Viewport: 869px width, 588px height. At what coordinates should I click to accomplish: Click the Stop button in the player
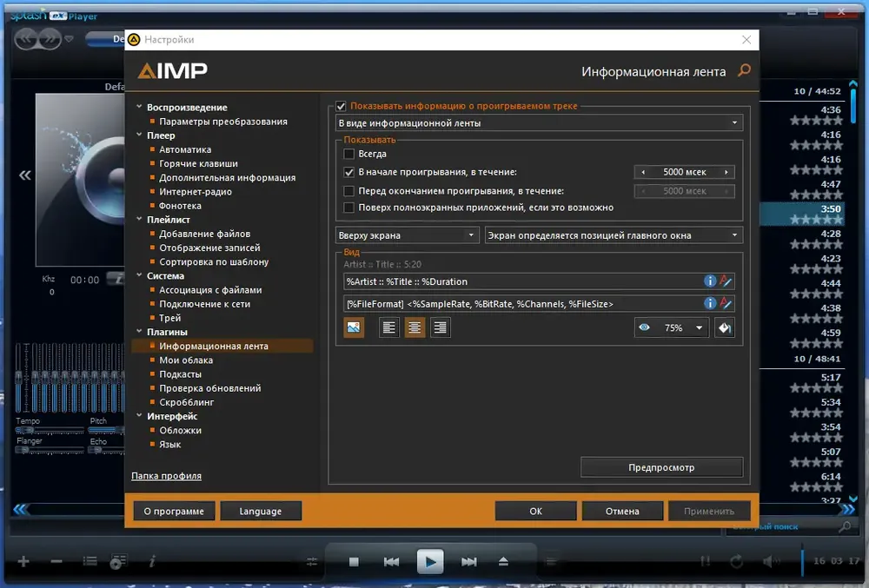(354, 562)
